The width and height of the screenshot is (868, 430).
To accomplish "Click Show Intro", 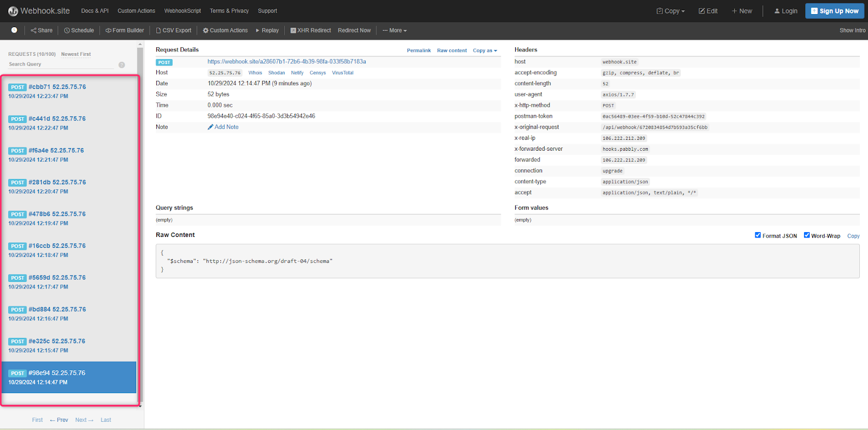I will pyautogui.click(x=852, y=30).
